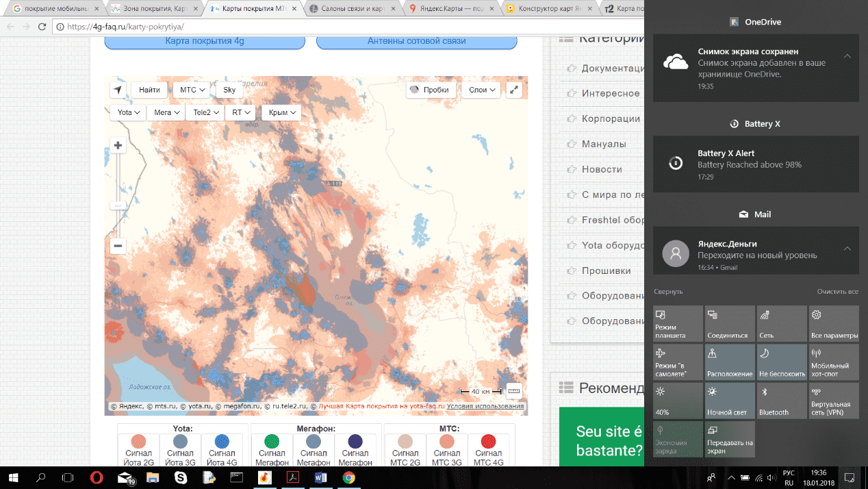Open the Chrome taskbar icon
The image size is (868, 489).
click(348, 477)
